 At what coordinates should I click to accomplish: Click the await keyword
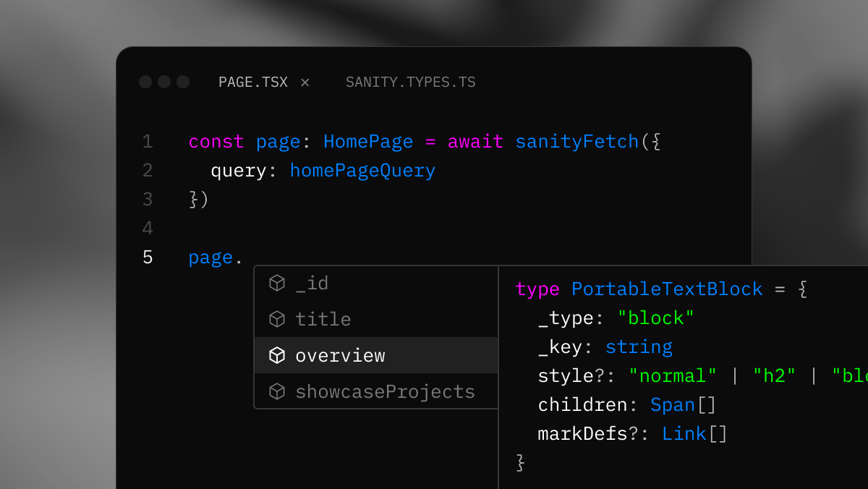pos(475,142)
